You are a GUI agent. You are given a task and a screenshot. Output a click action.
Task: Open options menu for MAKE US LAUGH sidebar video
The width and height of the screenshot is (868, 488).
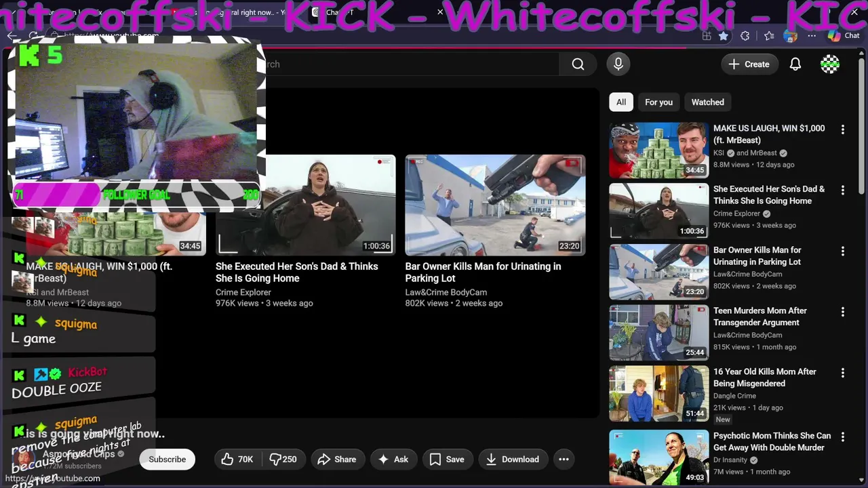pos(843,129)
